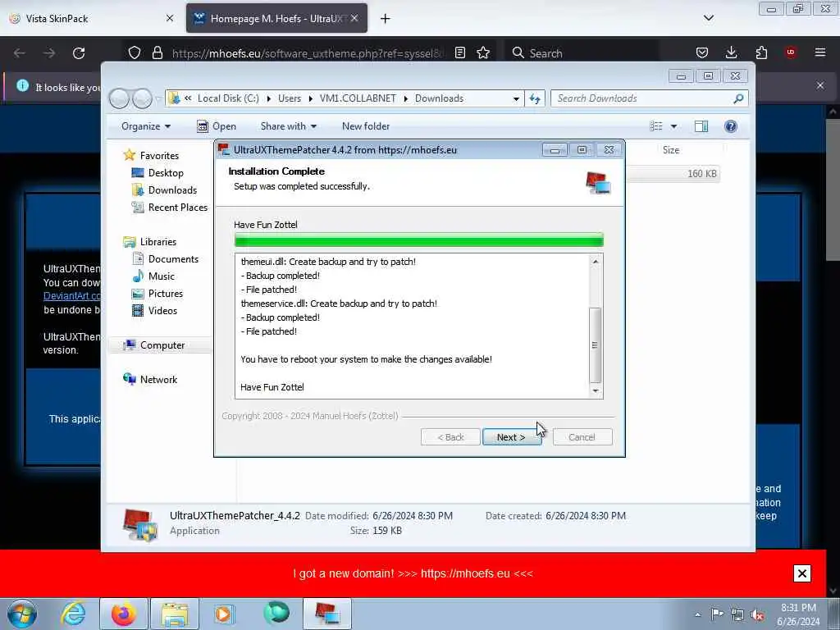Click the Explorer back navigation button
The height and width of the screenshot is (630, 840).
pyautogui.click(x=120, y=98)
